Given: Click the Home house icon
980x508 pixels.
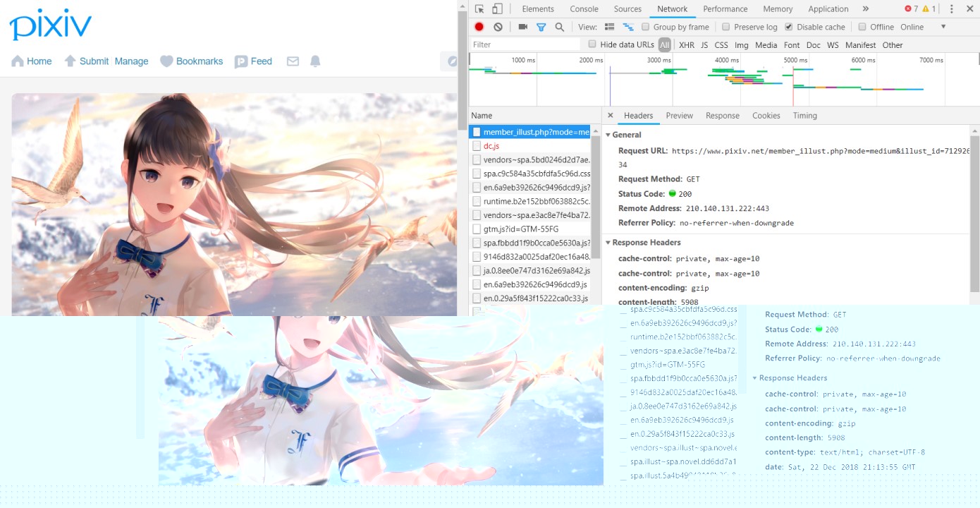Looking at the screenshot, I should point(18,61).
